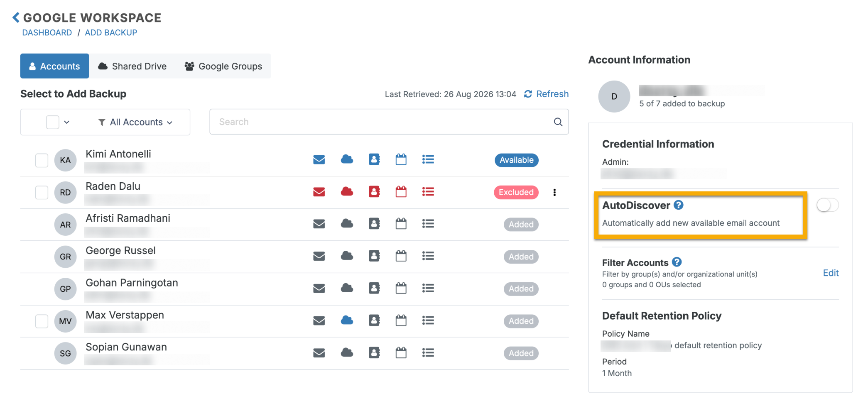
Task: Tick the select-all accounts checkbox
Action: 52,122
